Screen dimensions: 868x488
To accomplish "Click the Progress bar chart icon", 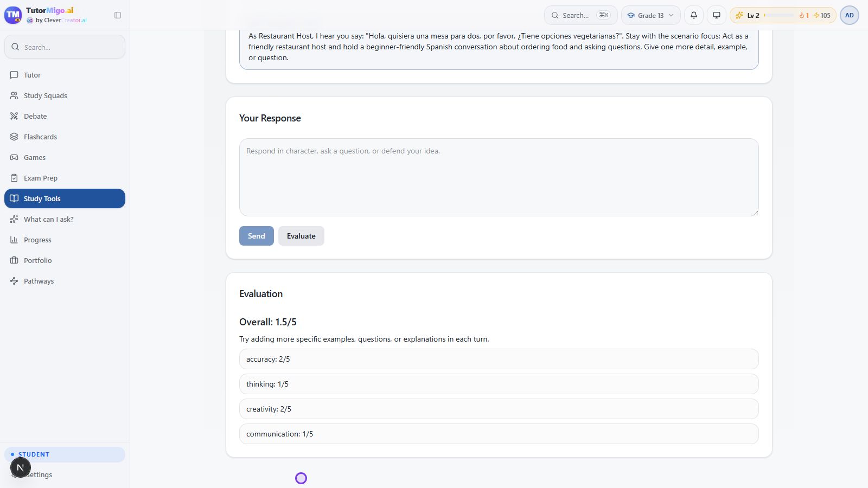I will point(14,240).
